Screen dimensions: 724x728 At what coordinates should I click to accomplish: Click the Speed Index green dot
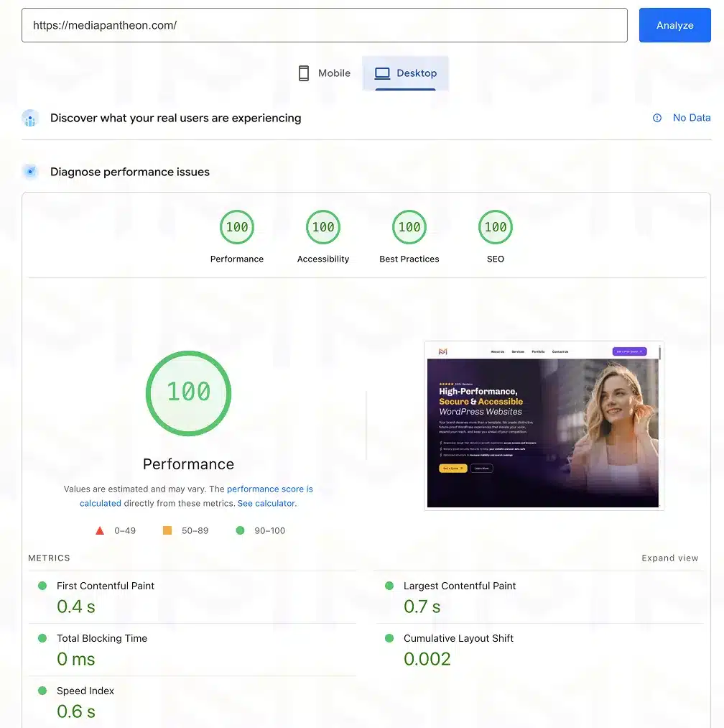pyautogui.click(x=42, y=691)
